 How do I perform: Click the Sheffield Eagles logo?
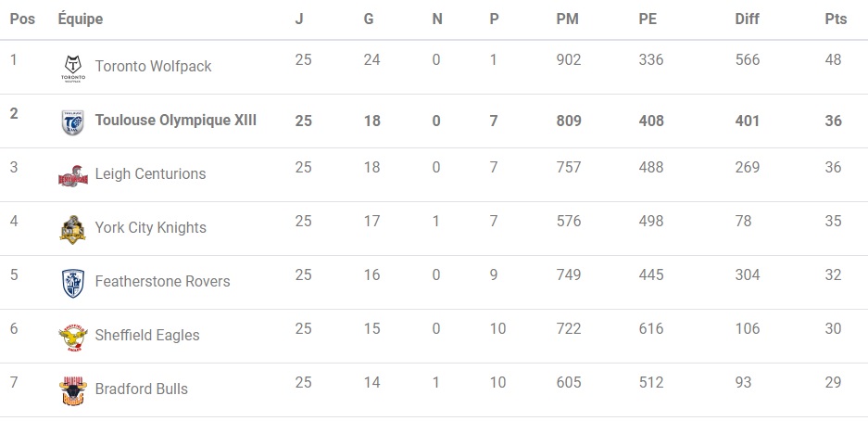tap(72, 336)
